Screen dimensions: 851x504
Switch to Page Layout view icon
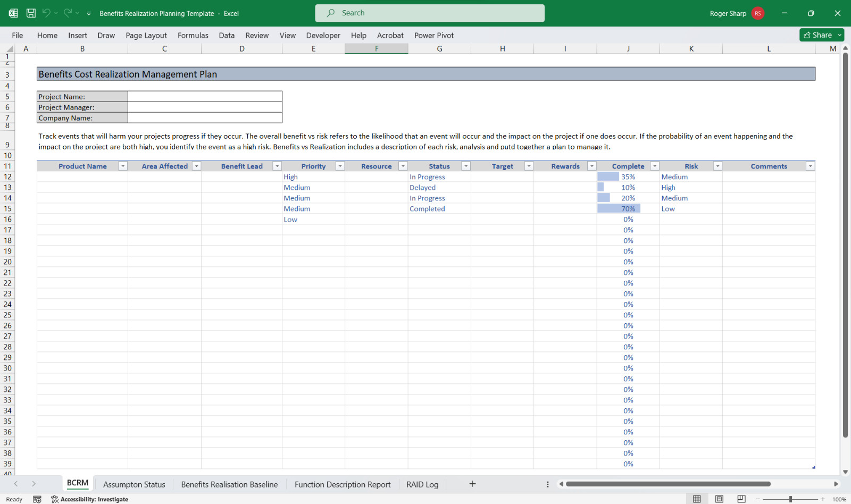pos(719,499)
